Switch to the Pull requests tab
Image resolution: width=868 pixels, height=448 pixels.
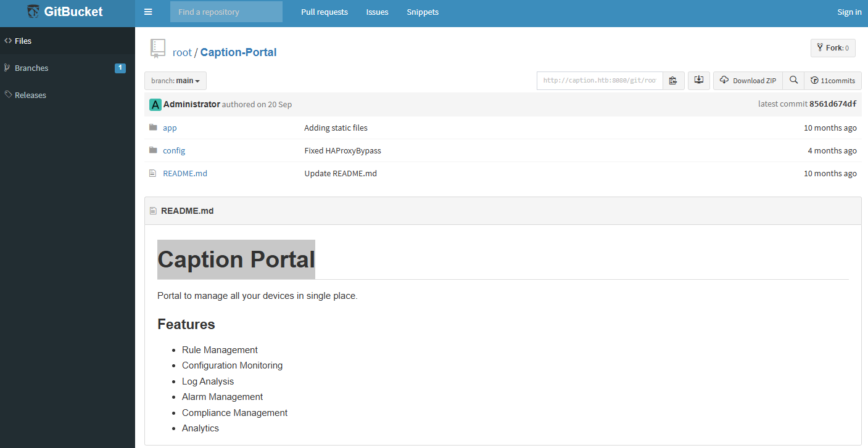click(x=324, y=12)
